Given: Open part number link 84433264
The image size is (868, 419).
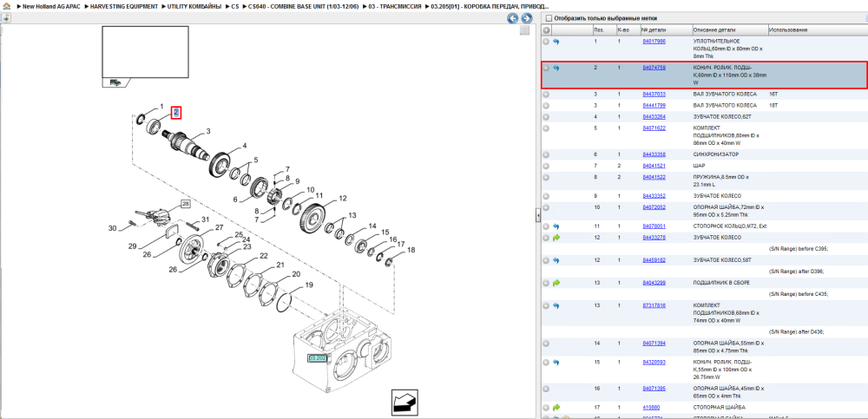Looking at the screenshot, I should pos(654,117).
